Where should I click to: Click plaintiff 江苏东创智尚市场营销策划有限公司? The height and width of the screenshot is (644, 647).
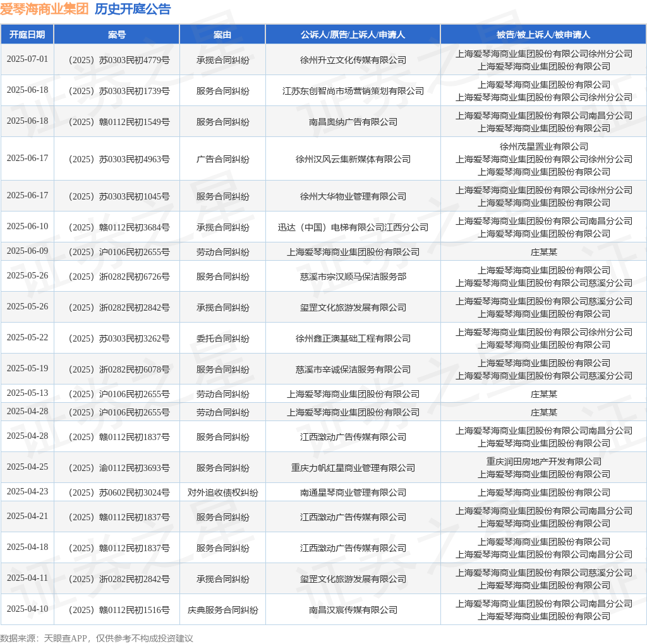point(353,91)
